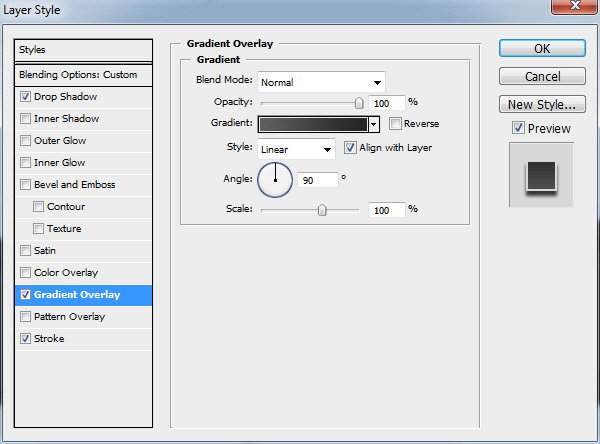Click the New Style button

point(542,104)
